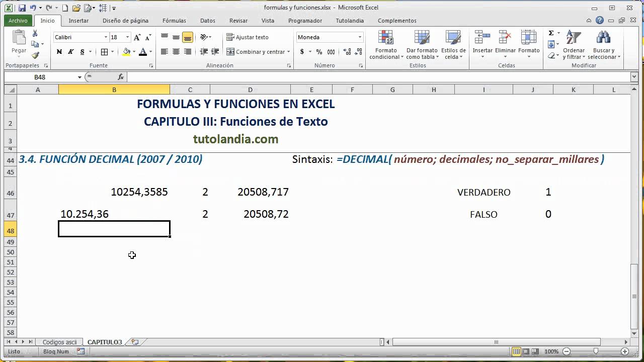Apply the yellow fill color bucket
The height and width of the screenshot is (362, 644).
(x=126, y=52)
